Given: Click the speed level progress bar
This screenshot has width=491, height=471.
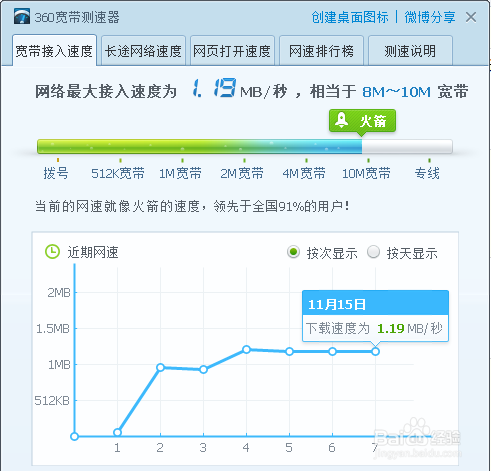Looking at the screenshot, I should click(x=245, y=147).
